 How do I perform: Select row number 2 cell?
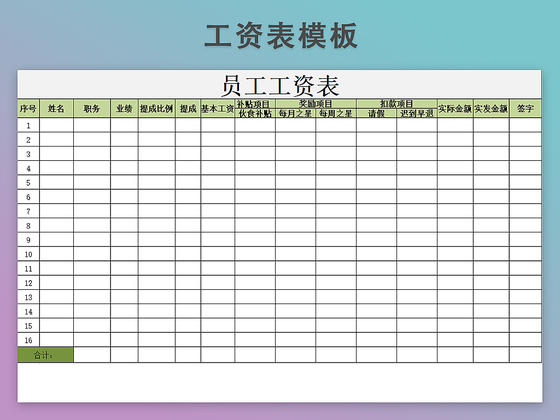(29, 139)
